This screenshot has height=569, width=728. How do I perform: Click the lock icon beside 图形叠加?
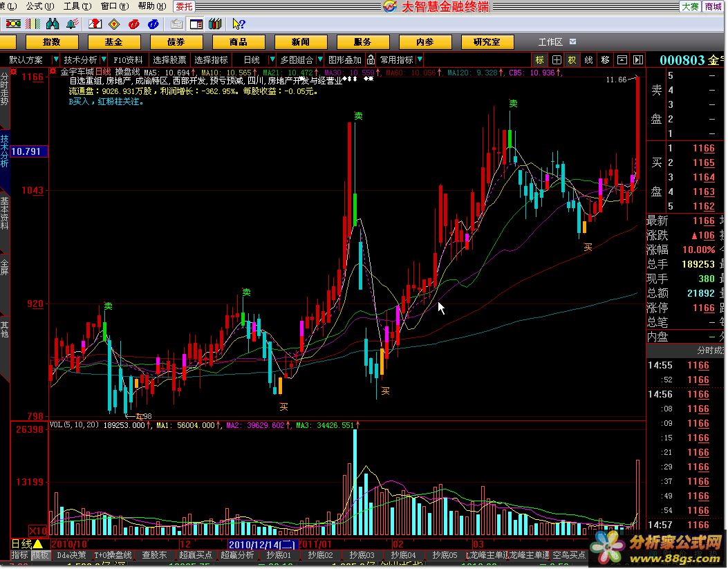[371, 60]
